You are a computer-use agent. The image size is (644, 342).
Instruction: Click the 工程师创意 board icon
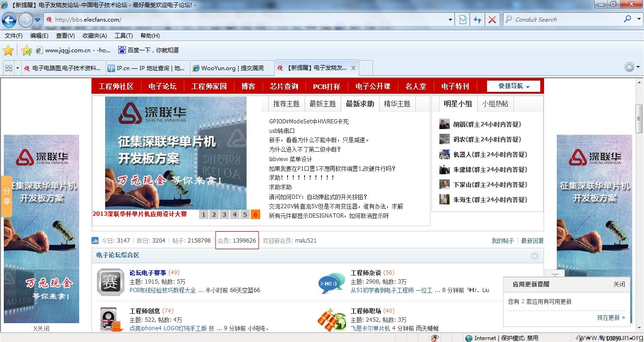pos(110,319)
